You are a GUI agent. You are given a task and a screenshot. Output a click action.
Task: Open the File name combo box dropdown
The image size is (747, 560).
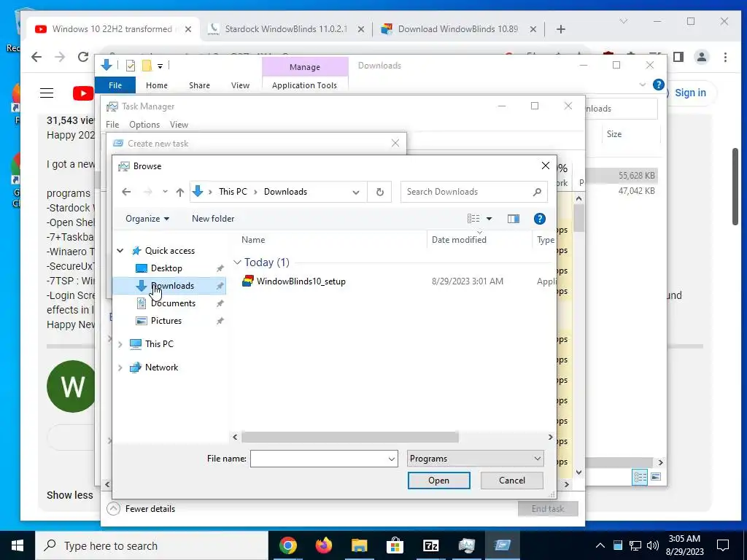click(392, 459)
